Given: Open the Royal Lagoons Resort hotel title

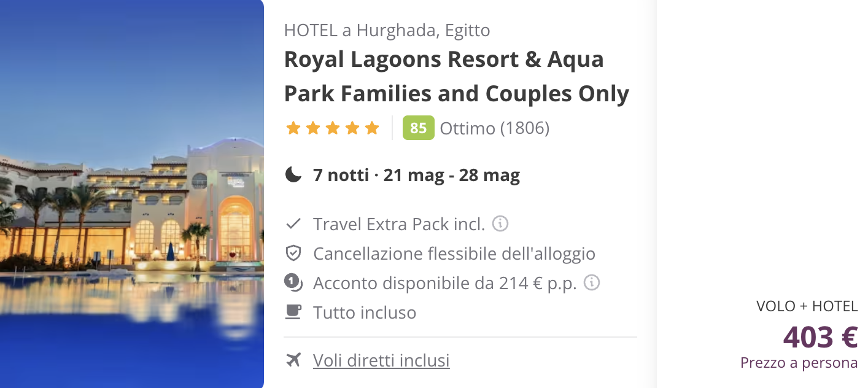Looking at the screenshot, I should tap(457, 77).
